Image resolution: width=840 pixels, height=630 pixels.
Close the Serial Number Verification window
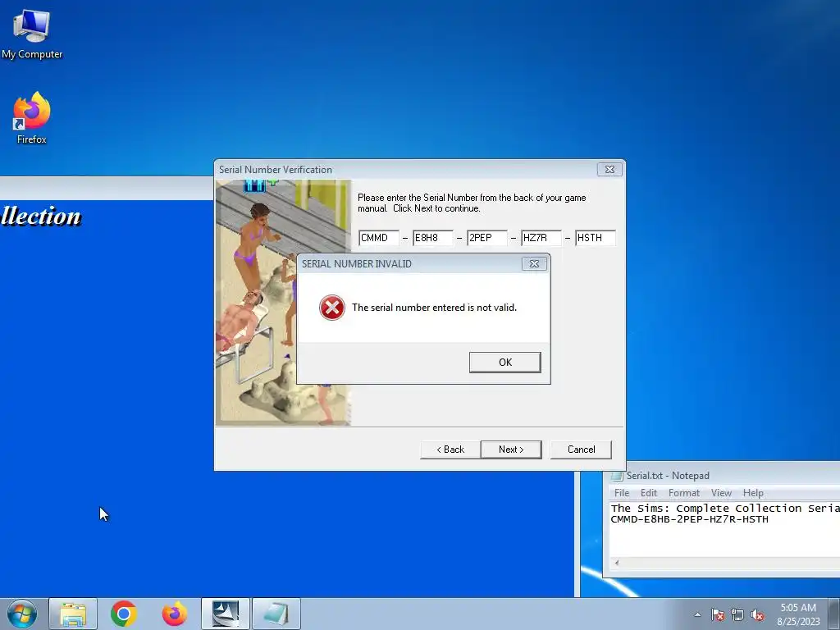coord(609,169)
